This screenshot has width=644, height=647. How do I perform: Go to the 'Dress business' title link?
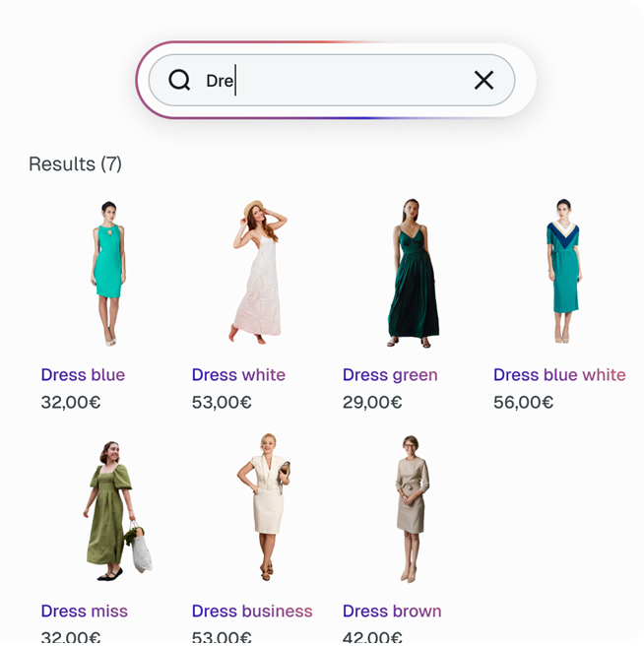point(252,612)
